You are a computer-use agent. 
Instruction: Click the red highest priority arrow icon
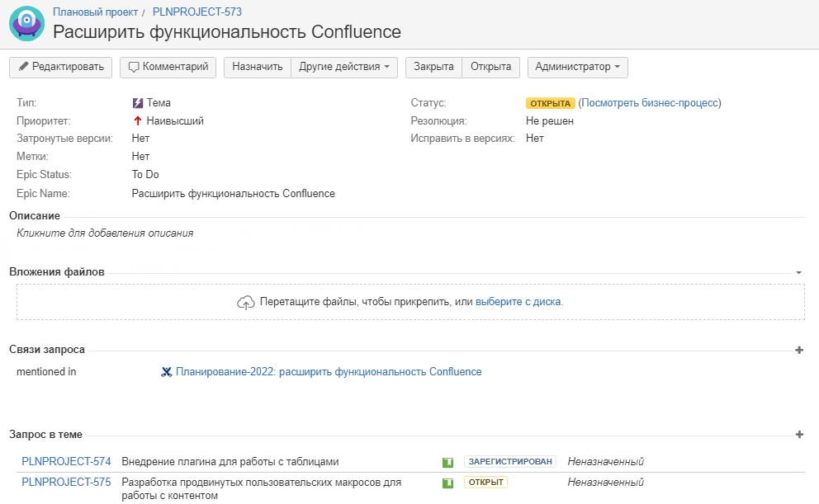point(137,121)
